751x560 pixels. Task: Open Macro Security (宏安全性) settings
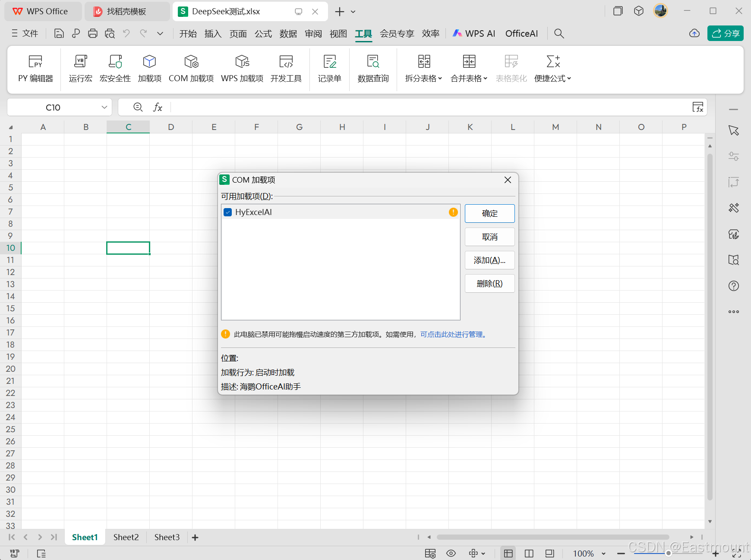pyautogui.click(x=115, y=69)
